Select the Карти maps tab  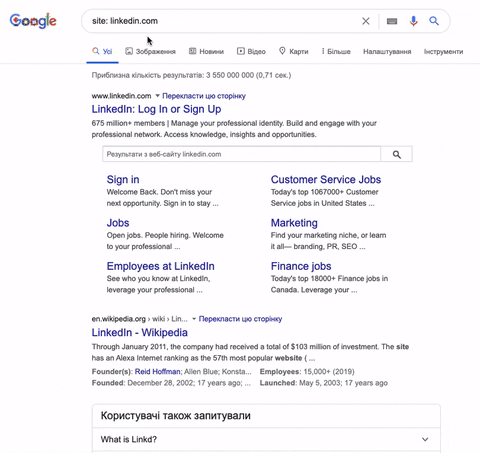click(294, 51)
